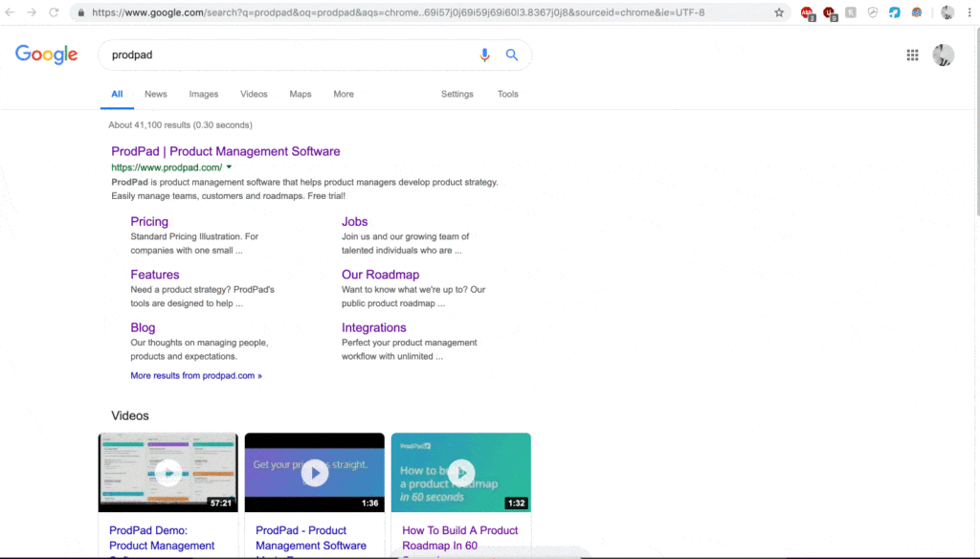Switch to the Videos tab
The height and width of the screenshot is (559, 980).
(x=254, y=94)
